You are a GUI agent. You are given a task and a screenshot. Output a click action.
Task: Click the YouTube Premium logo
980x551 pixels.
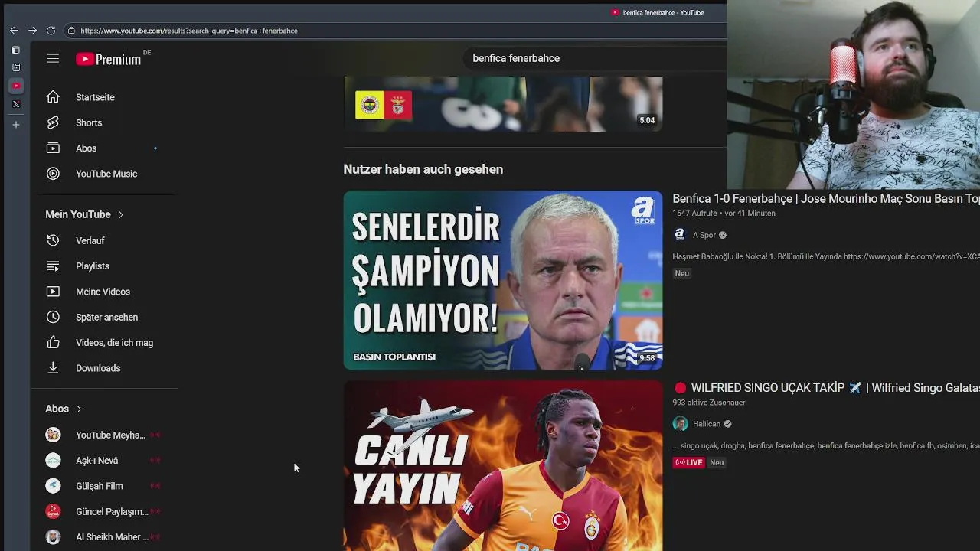pos(109,59)
